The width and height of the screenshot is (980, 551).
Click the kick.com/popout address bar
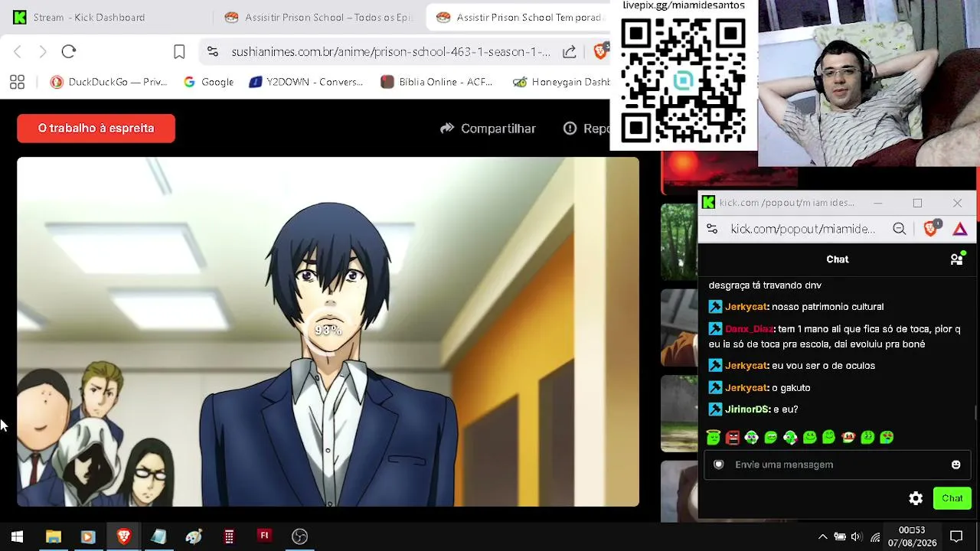802,229
